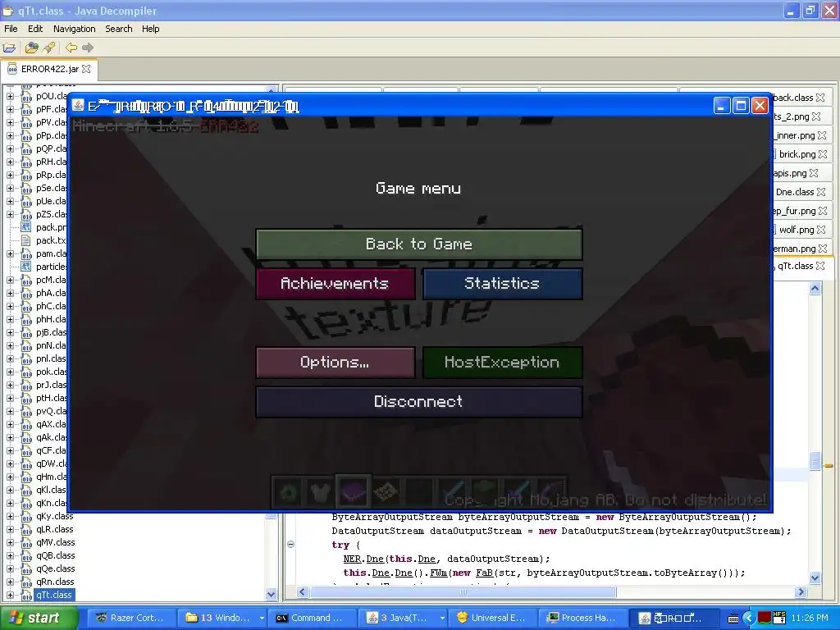Open the Edit menu
This screenshot has height=630, width=840.
click(35, 29)
